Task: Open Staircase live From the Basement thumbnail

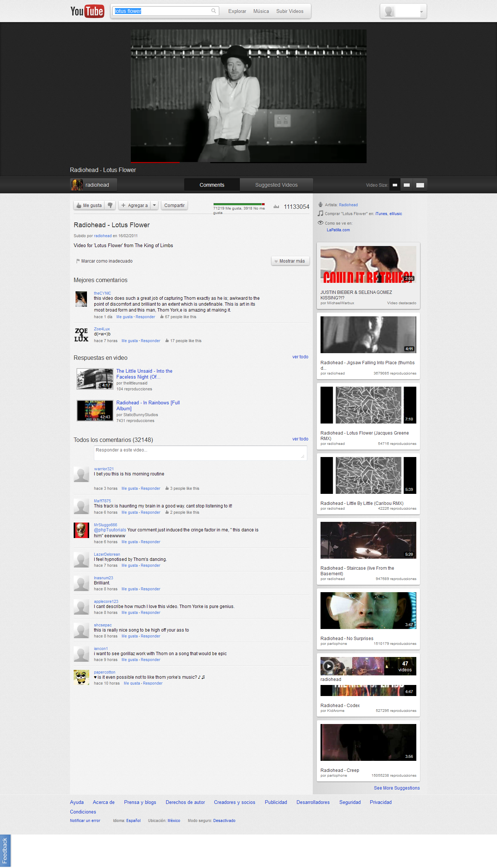Action: tap(368, 540)
